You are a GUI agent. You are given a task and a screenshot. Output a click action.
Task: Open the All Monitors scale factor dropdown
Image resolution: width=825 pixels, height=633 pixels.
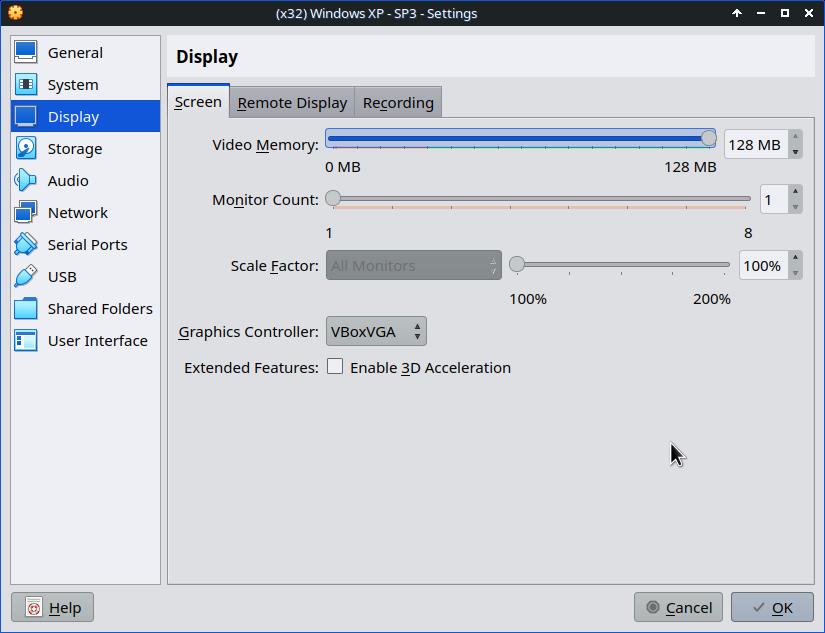(x=414, y=265)
